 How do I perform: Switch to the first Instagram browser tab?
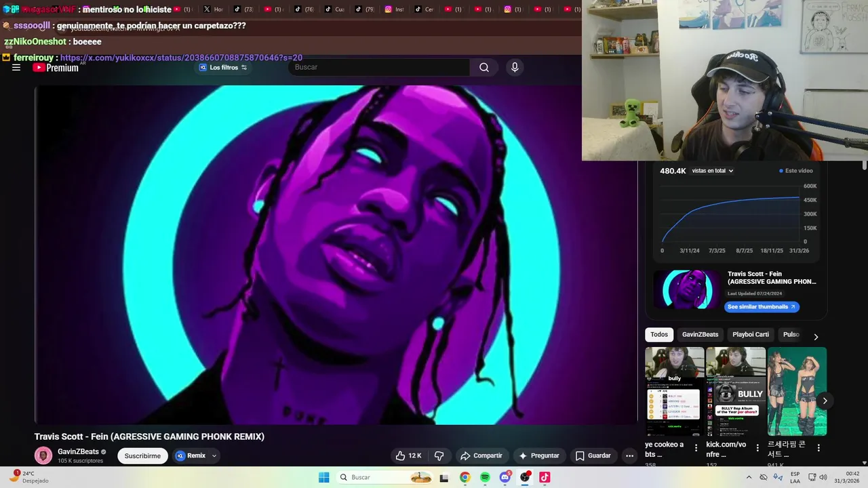tap(395, 9)
